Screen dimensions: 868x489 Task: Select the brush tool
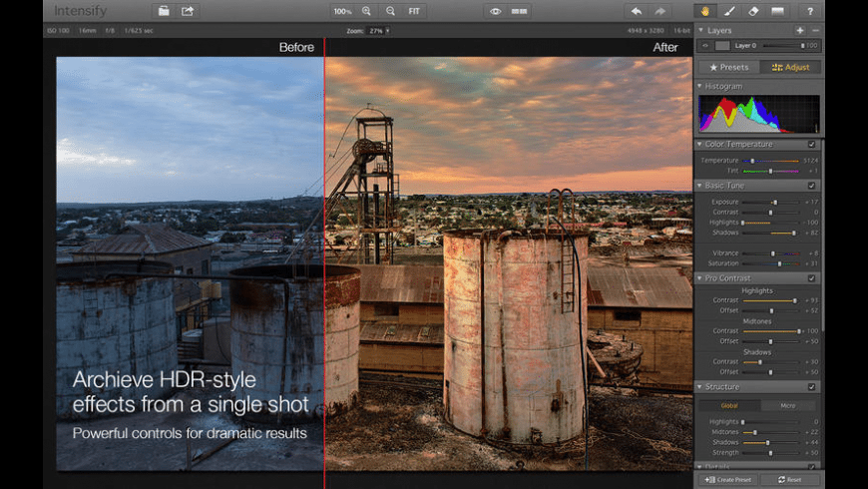[729, 11]
